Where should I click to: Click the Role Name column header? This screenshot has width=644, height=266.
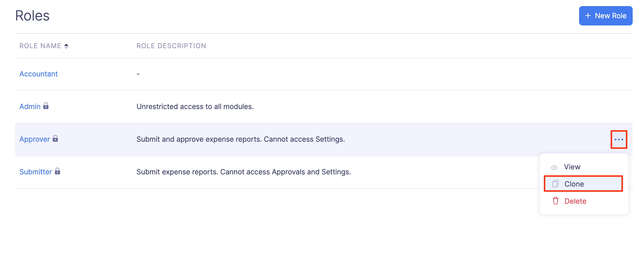click(x=40, y=46)
